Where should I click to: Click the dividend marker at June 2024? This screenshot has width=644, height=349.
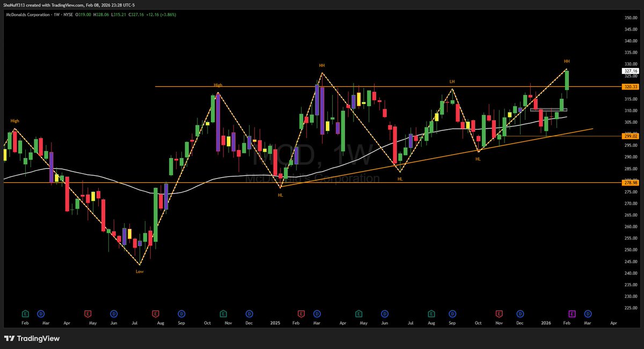(114, 313)
